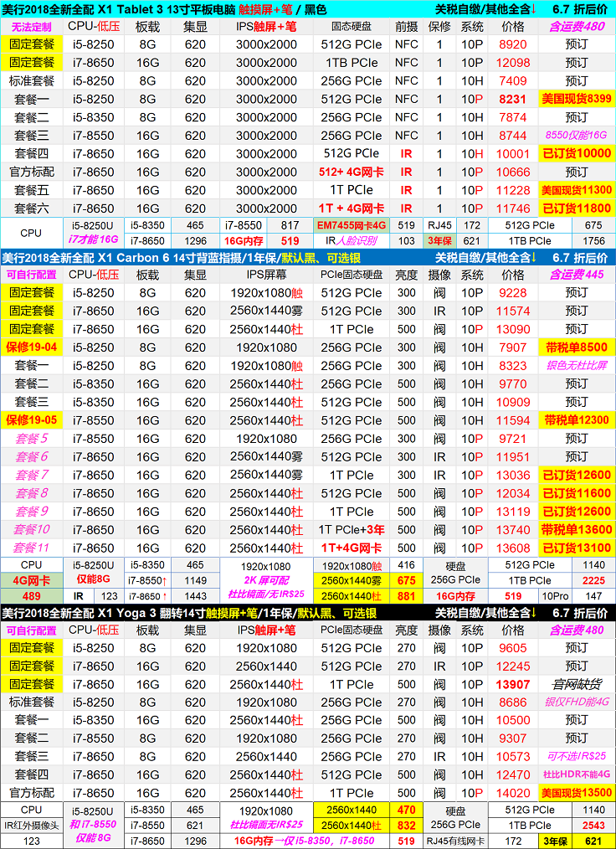
Task: Select the price 11951
Action: [x=512, y=457]
